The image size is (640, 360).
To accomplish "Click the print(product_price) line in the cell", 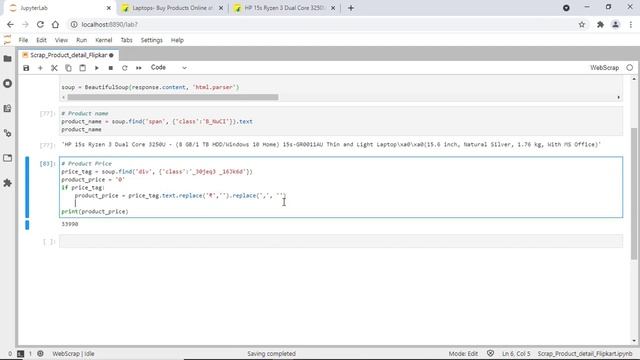I will 95,211.
